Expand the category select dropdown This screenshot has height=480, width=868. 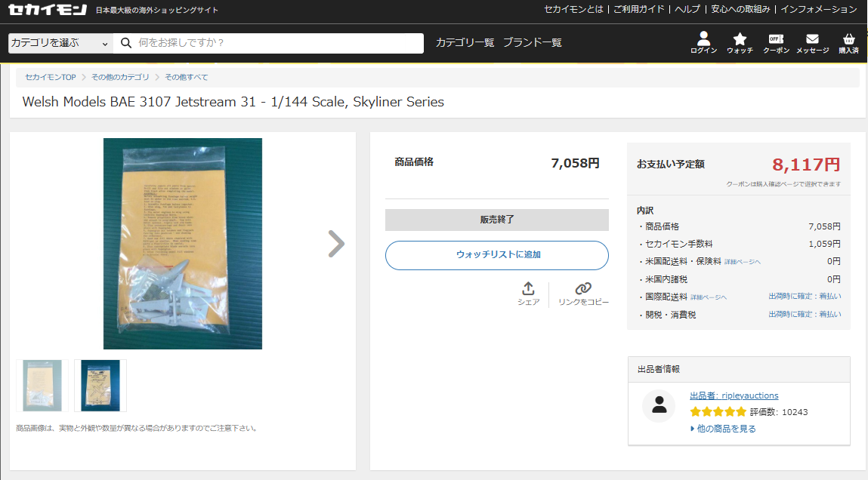click(x=60, y=43)
